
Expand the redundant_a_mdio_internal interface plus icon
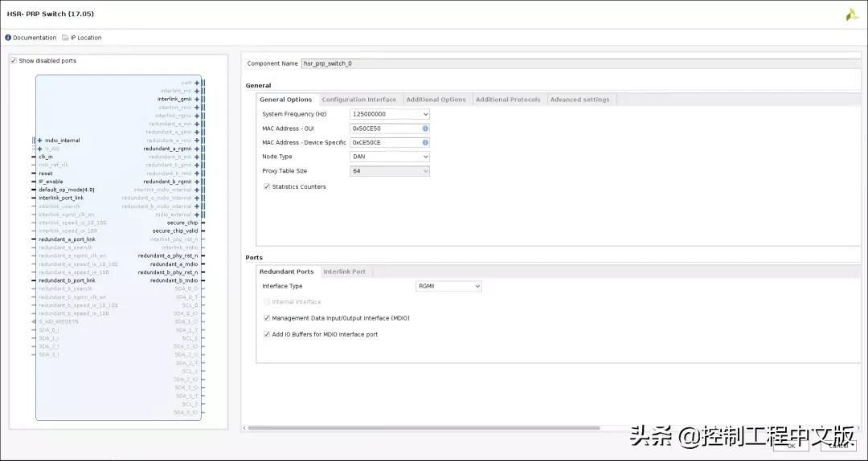(x=197, y=198)
